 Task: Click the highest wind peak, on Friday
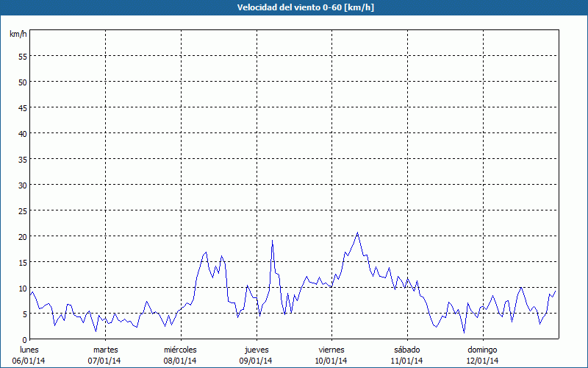pos(357,233)
